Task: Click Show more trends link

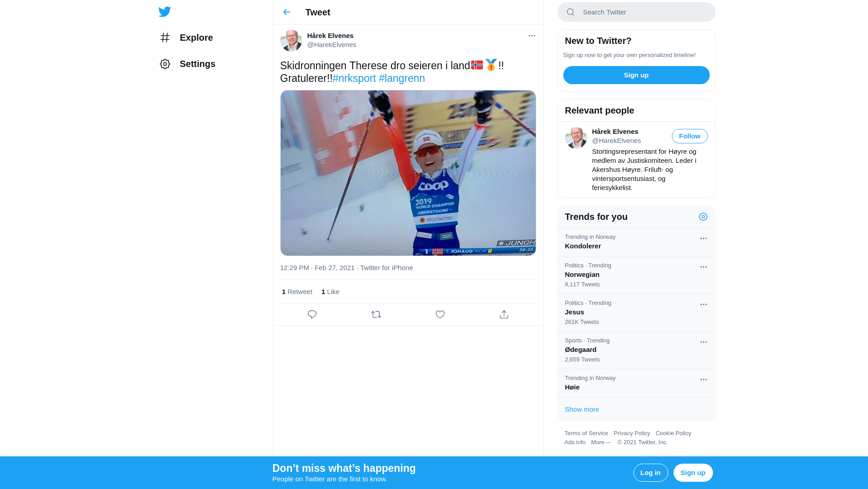Action: point(582,409)
